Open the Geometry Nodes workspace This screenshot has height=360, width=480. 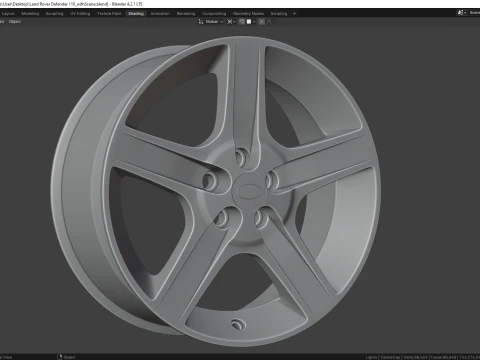tap(248, 14)
